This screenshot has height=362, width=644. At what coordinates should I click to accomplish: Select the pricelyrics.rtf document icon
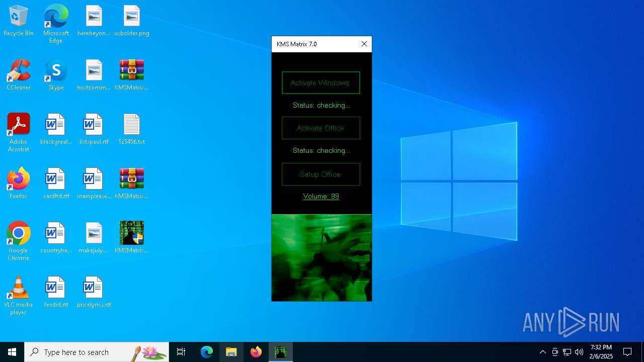coord(94,293)
